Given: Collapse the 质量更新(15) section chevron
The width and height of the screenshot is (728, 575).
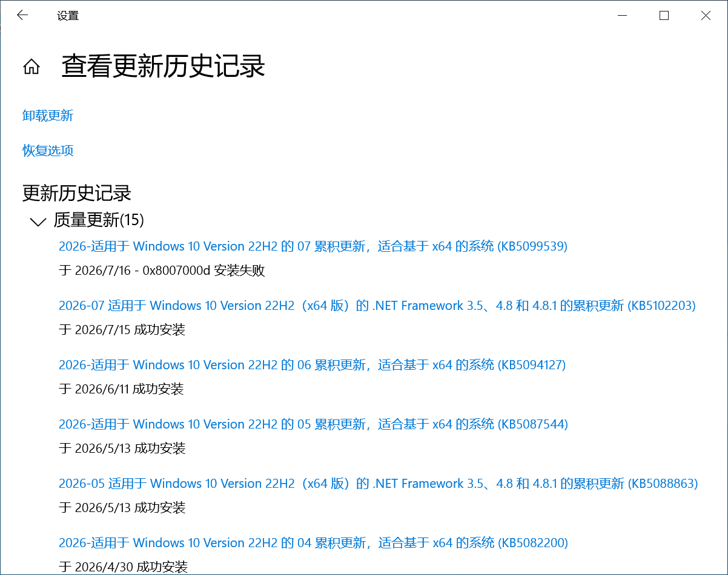Looking at the screenshot, I should tap(38, 222).
